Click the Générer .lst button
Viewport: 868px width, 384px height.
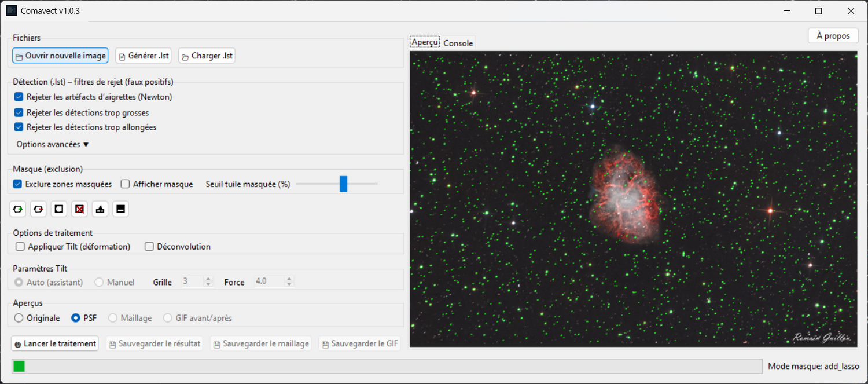tap(143, 55)
